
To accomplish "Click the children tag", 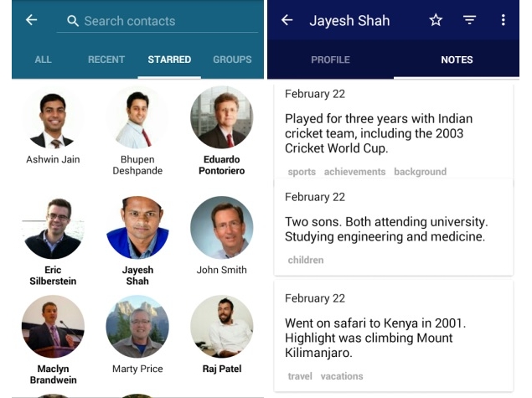I will (x=306, y=260).
